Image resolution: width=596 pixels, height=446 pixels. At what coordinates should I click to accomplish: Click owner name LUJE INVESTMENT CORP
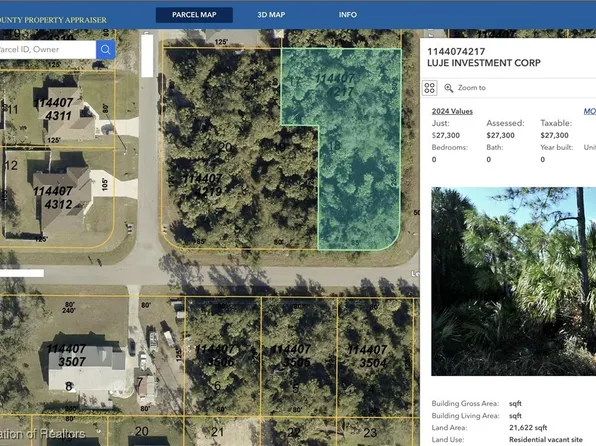coord(484,63)
